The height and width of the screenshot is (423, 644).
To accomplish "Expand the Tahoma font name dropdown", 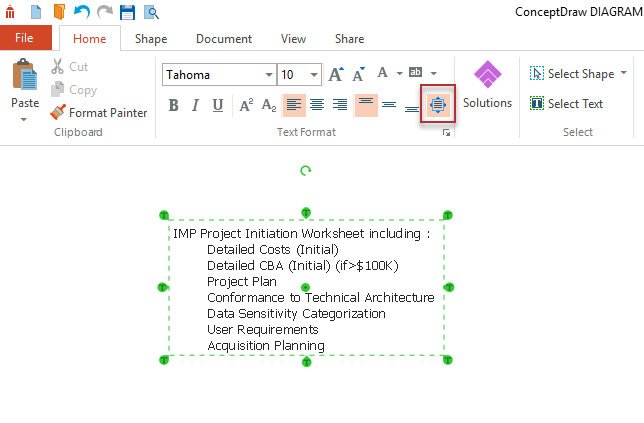I will tap(269, 75).
